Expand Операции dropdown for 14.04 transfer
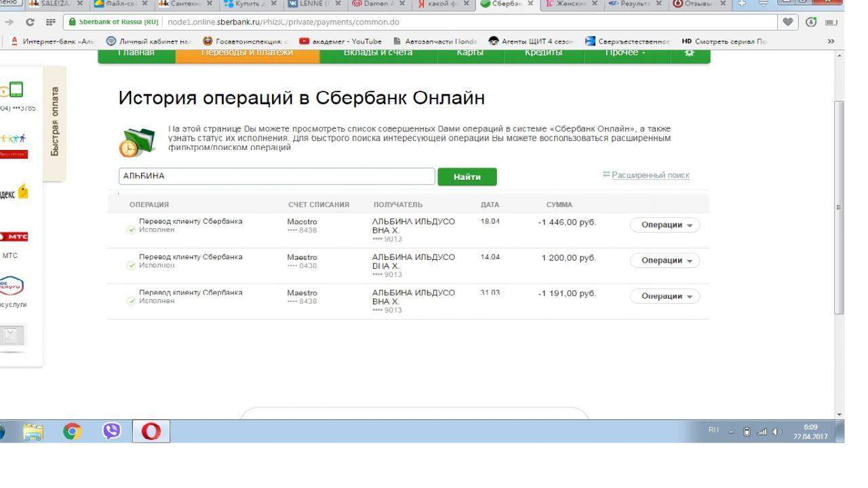Screen dimensions: 868x488 point(665,261)
